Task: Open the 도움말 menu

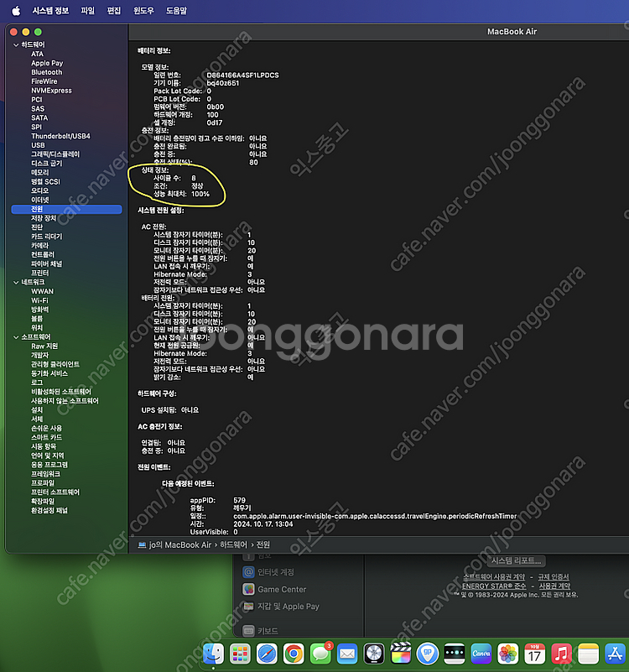Action: 176,11
